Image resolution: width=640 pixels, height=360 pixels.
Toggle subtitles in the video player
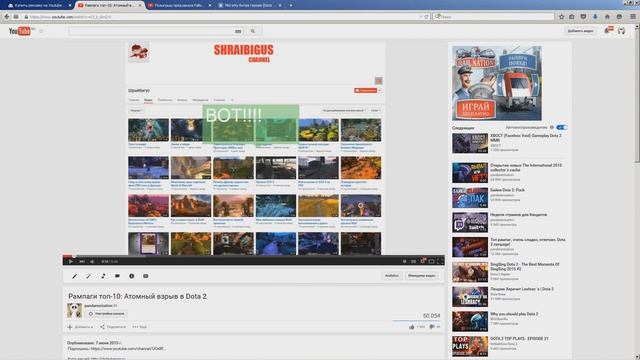tap(413, 261)
